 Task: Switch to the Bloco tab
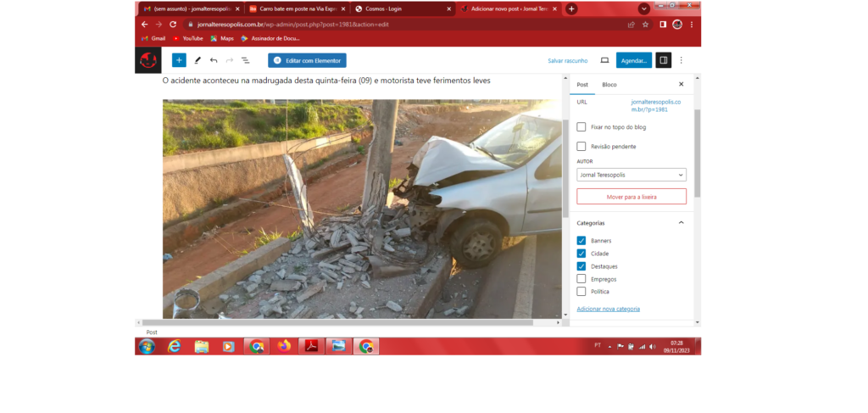coord(609,85)
